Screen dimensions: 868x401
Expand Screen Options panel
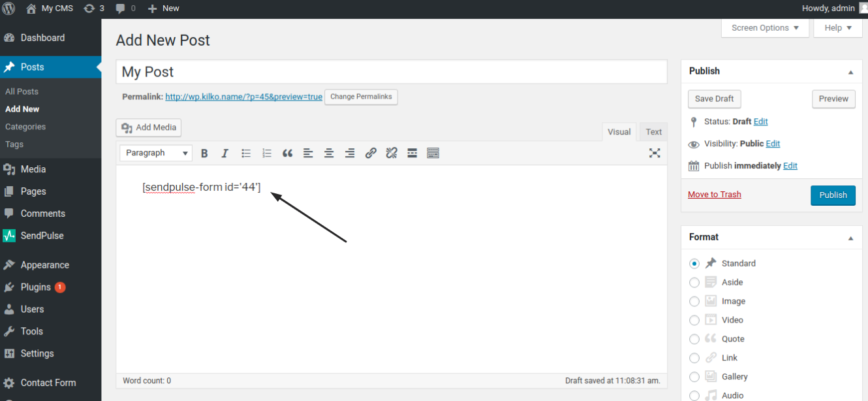pyautogui.click(x=765, y=27)
